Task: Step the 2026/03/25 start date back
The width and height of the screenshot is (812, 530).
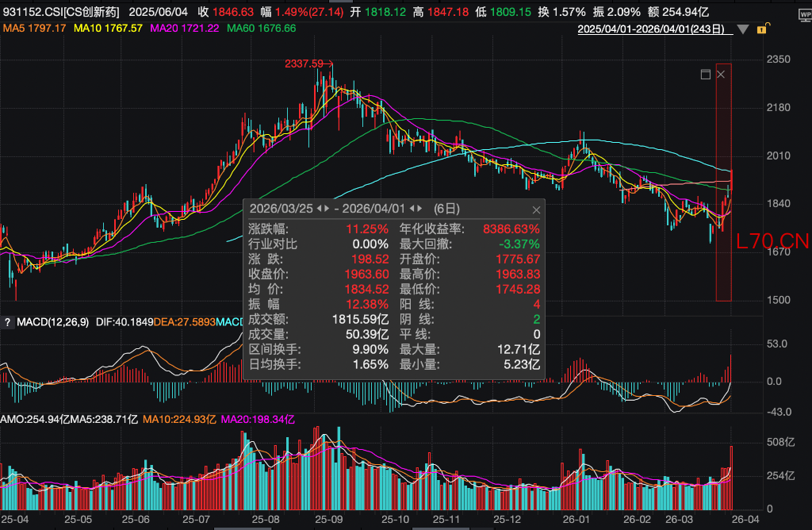Action: point(320,209)
